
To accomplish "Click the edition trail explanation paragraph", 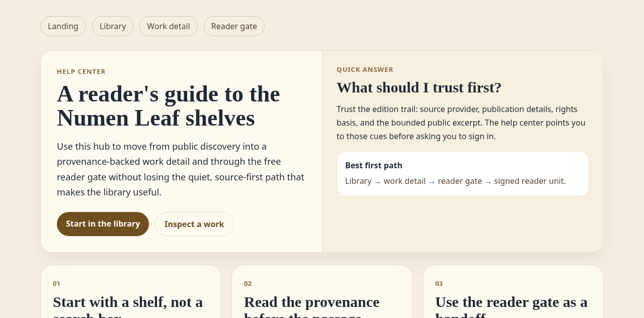I will coord(461,123).
